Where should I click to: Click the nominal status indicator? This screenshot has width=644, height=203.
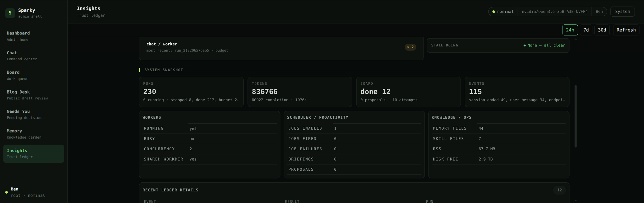(x=503, y=12)
